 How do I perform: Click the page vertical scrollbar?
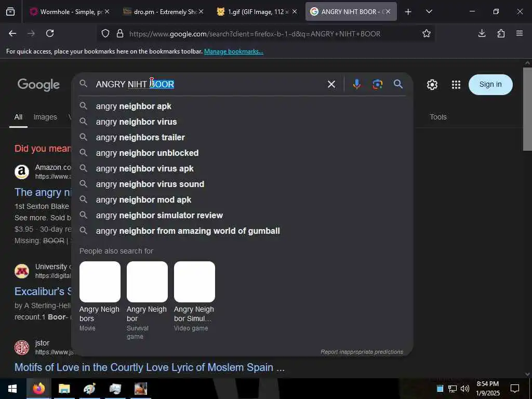tap(527, 109)
